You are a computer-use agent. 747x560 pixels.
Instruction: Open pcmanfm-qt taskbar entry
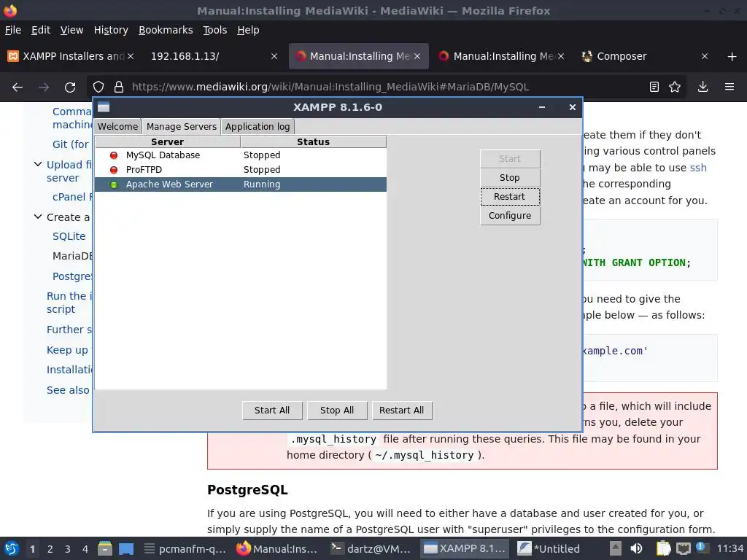tap(186, 549)
